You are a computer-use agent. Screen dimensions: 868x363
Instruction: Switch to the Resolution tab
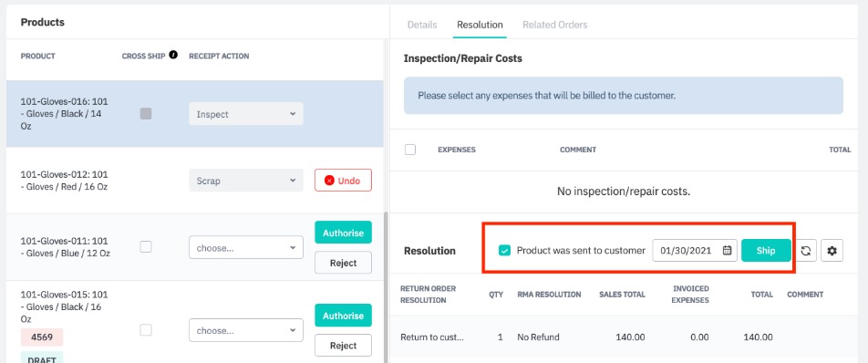pyautogui.click(x=480, y=25)
